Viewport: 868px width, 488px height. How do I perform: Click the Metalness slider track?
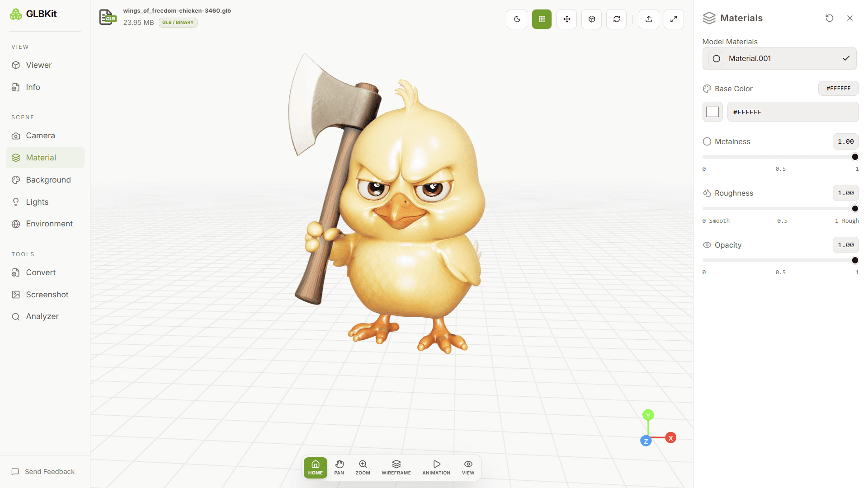(x=780, y=157)
